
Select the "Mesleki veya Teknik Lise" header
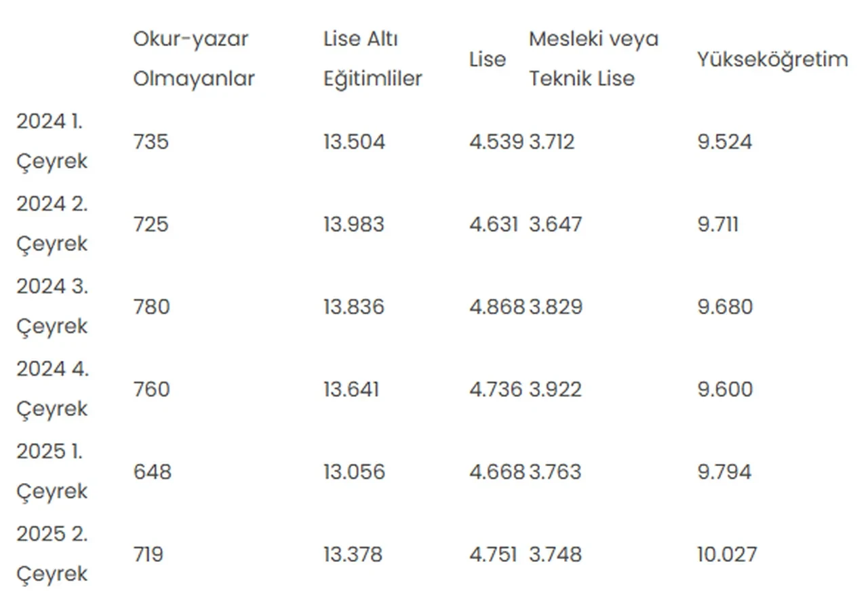[593, 59]
